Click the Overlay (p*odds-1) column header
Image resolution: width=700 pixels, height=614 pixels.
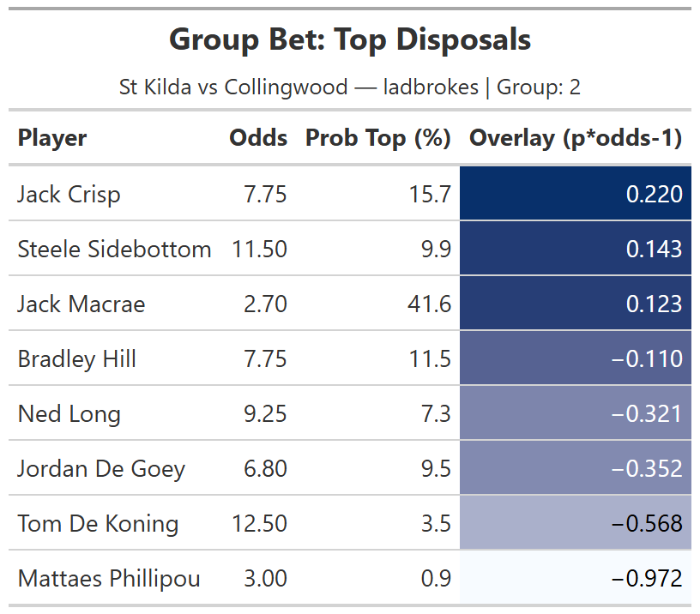click(x=576, y=138)
